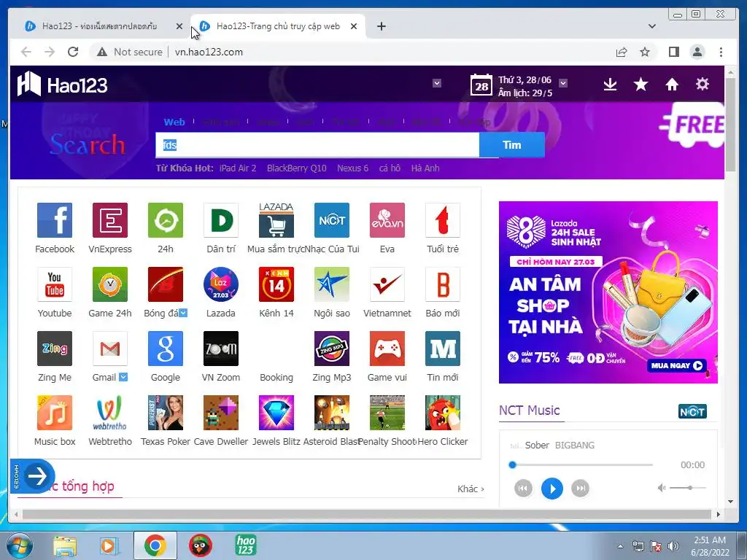Image resolution: width=747 pixels, height=560 pixels.
Task: Open the Game 24h icon
Action: point(110,284)
